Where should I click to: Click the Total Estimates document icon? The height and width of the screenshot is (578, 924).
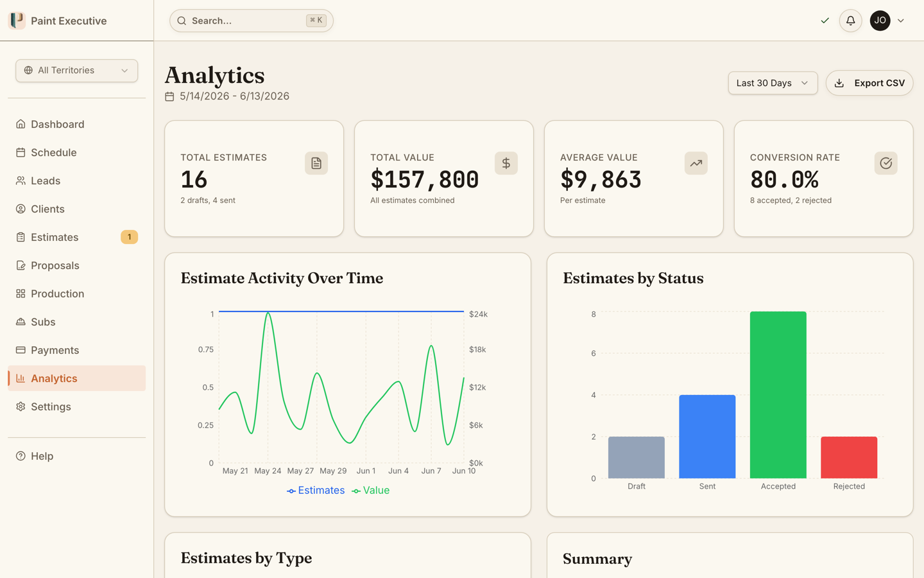tap(316, 163)
